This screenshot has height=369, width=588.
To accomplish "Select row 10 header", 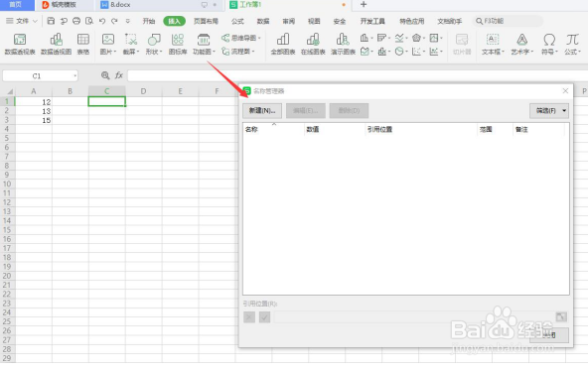I will point(7,184).
